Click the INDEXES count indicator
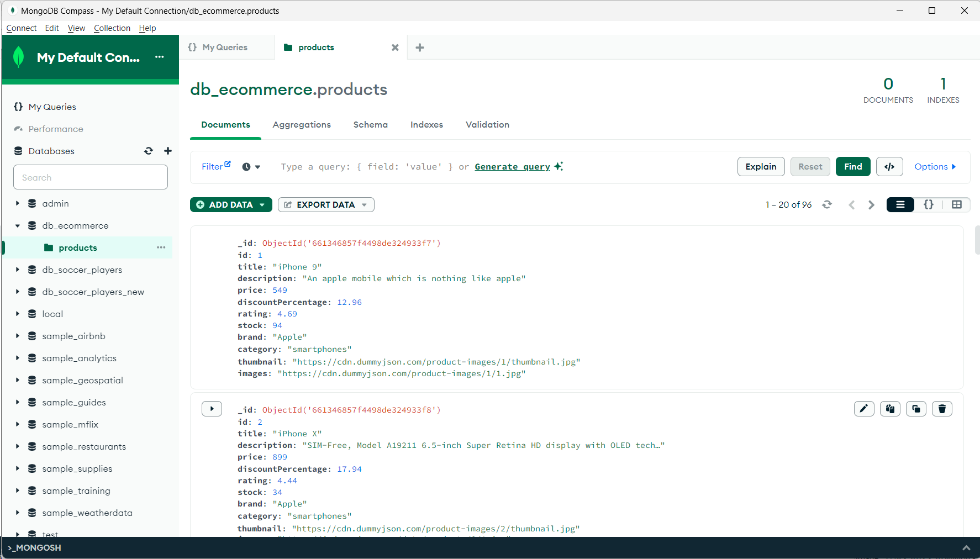This screenshot has width=980, height=559. pyautogui.click(x=943, y=90)
